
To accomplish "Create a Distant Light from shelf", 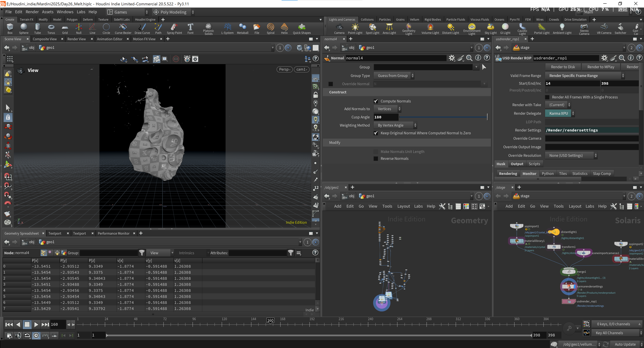I will coord(450,29).
